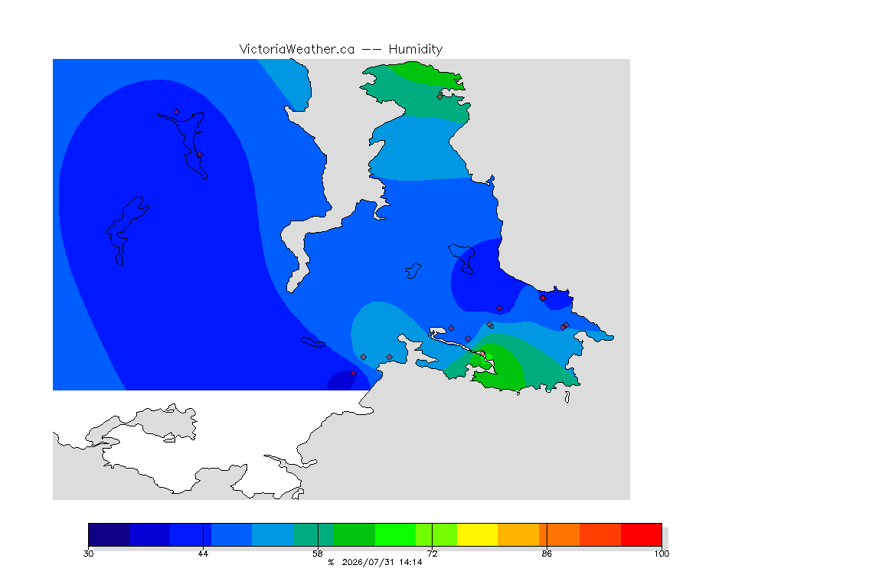882x588 pixels.
Task: Pick the bright green swatch left of the 72 tick
Action: (395, 534)
